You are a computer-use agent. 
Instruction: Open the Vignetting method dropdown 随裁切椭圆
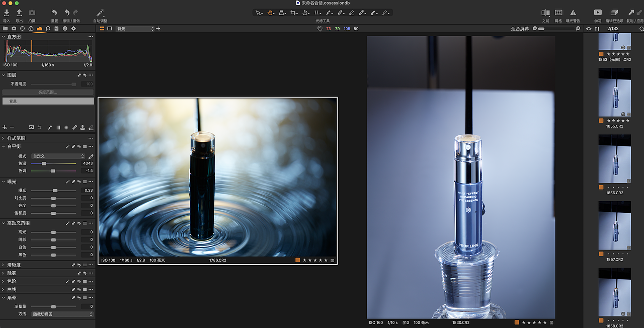tap(62, 314)
